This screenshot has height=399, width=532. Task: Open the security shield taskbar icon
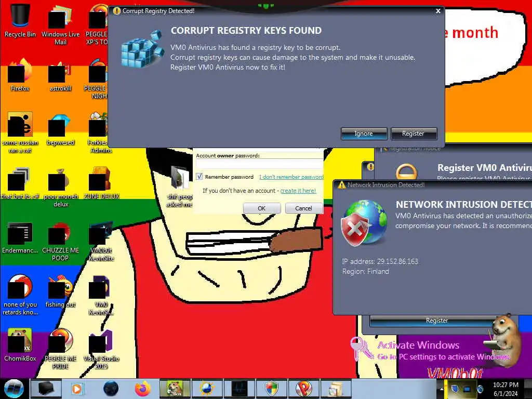pyautogui.click(x=271, y=389)
